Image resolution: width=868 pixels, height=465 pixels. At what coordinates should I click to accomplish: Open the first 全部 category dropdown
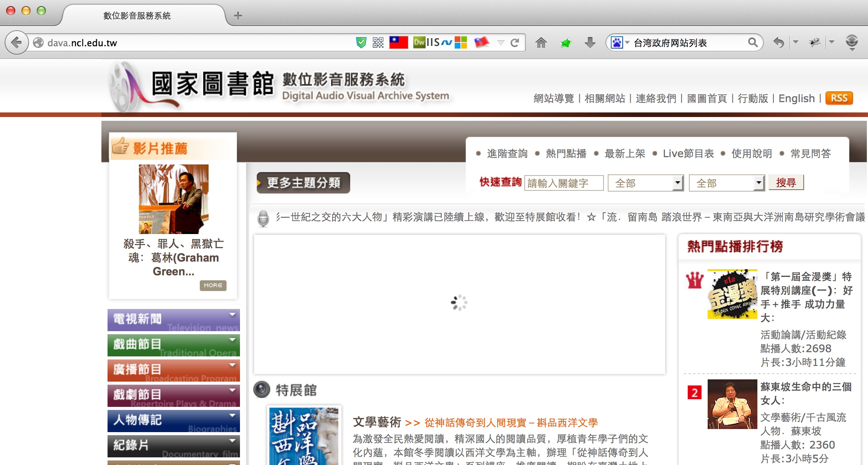point(646,183)
